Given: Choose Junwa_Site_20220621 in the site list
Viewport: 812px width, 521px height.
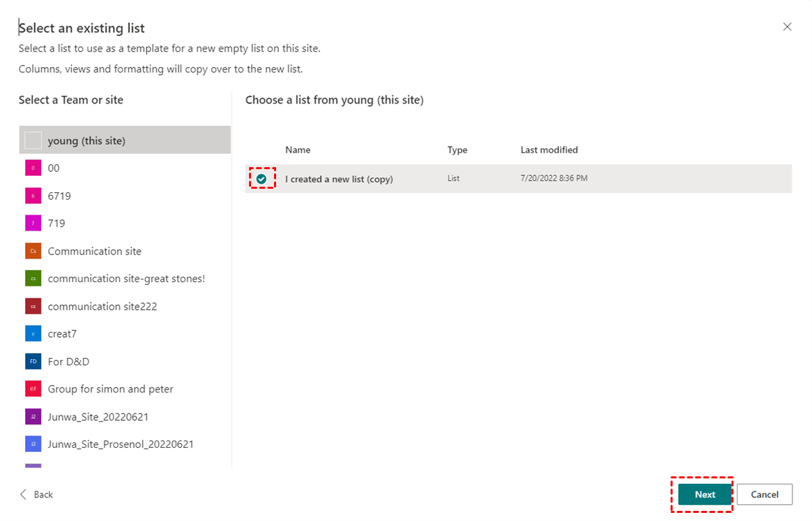Looking at the screenshot, I should [x=98, y=417].
